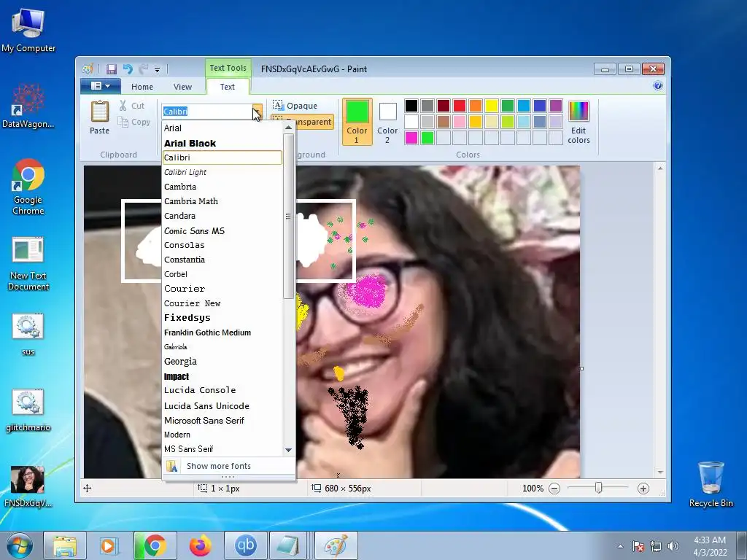Open My Computer desktop icon
747x560 pixels.
point(28,31)
